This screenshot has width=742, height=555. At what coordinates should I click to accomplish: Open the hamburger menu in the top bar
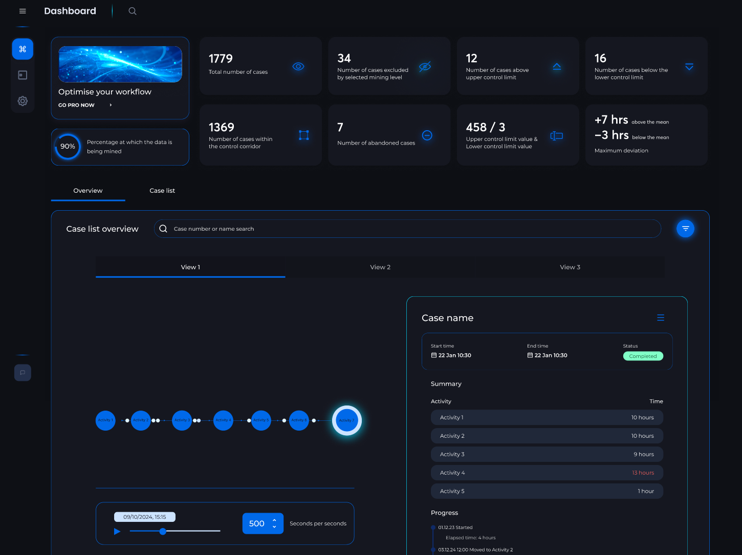[22, 11]
